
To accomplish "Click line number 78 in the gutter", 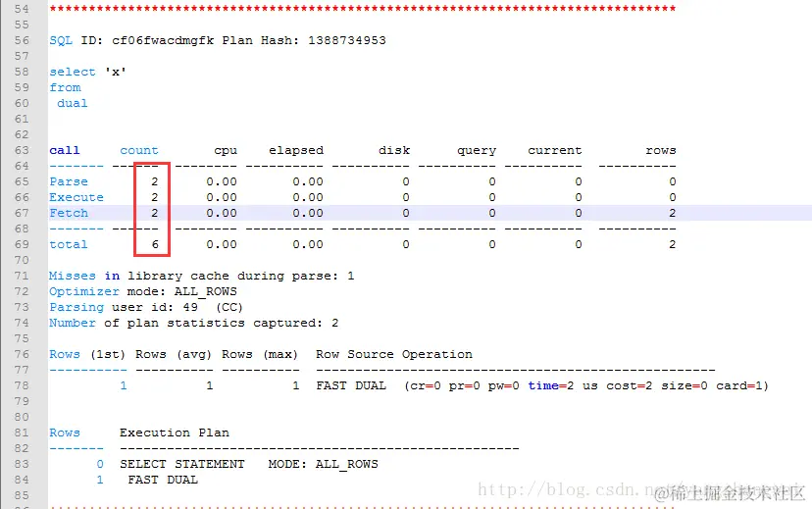I will (x=22, y=385).
